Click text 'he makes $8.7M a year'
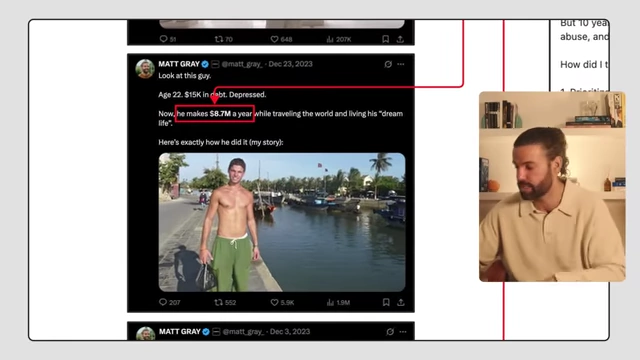Viewport: 640px width, 360px height. coord(215,113)
